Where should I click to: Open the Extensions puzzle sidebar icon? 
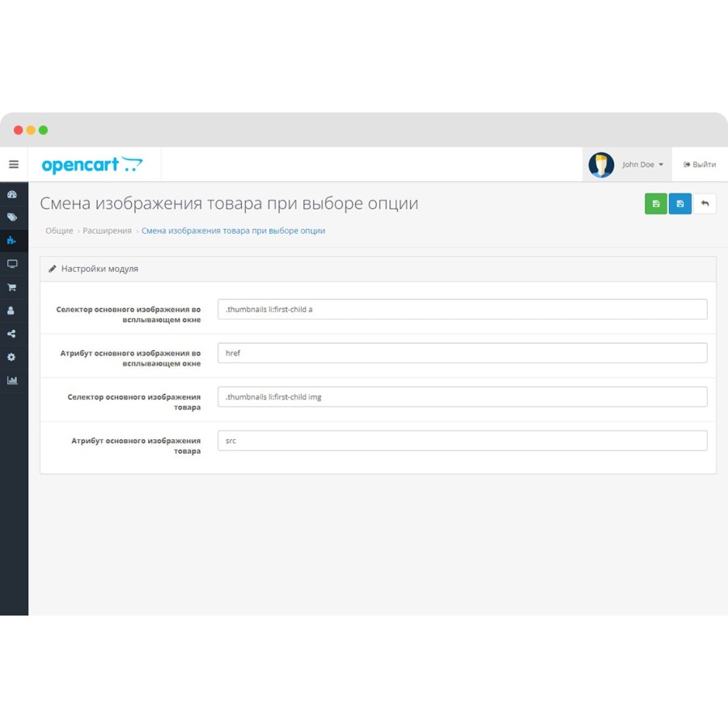click(11, 240)
